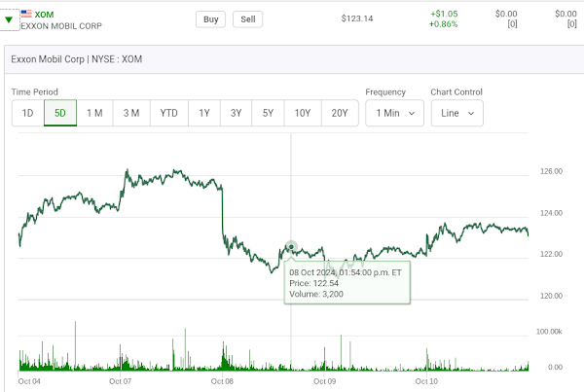584x392 pixels.
Task: Click the Volume: 3,200 tooltip text
Action: click(x=316, y=294)
